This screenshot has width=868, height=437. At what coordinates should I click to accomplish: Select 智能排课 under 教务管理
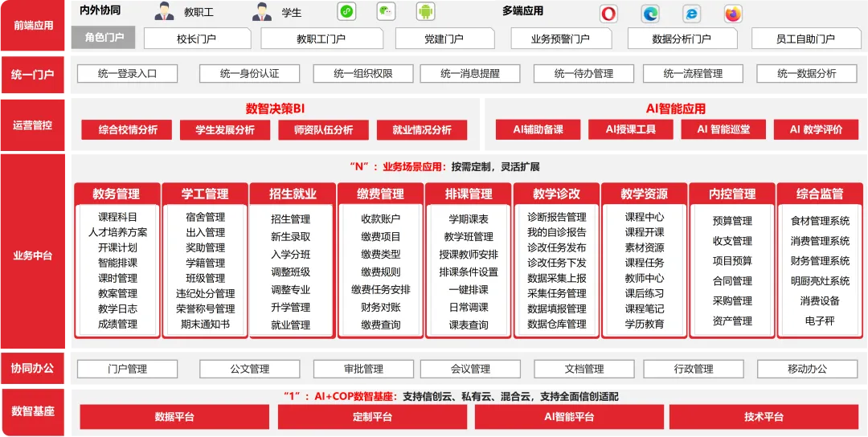tap(118, 263)
